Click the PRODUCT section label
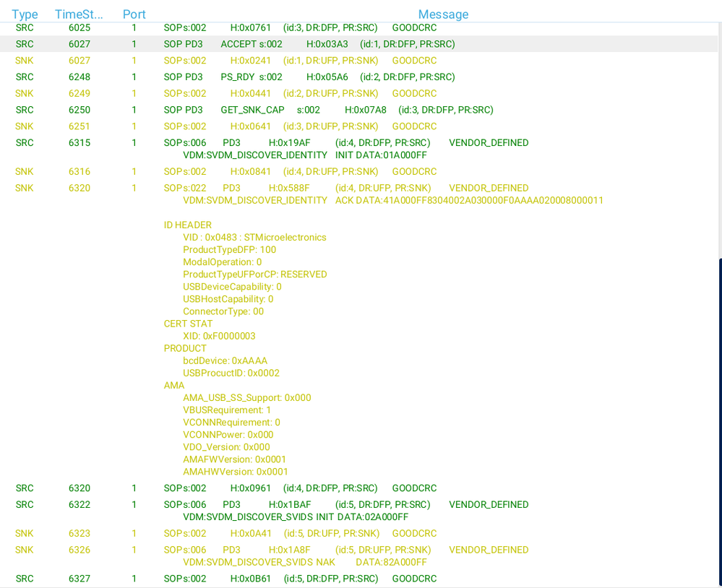 click(x=185, y=349)
